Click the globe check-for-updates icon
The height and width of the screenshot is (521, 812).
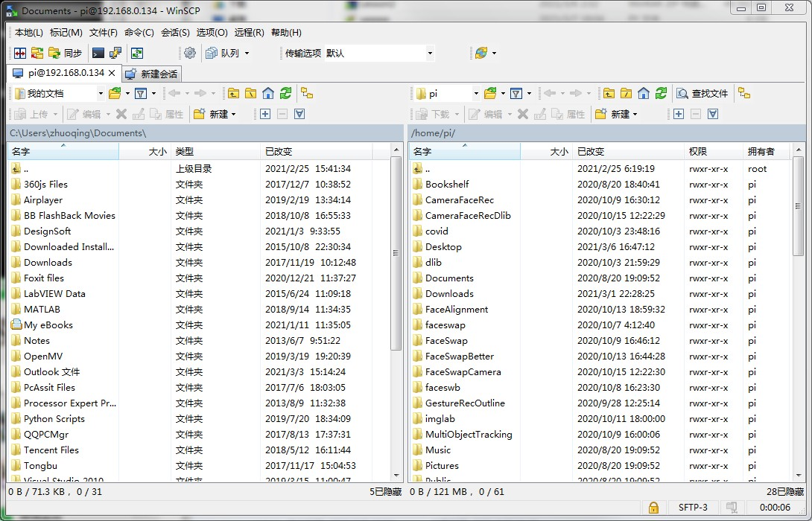coord(481,53)
